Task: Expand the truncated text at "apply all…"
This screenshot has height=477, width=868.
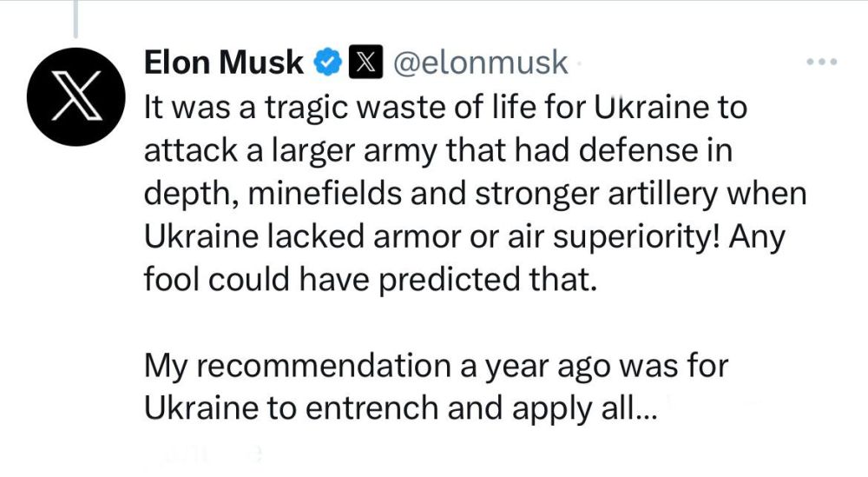Action: pos(608,407)
